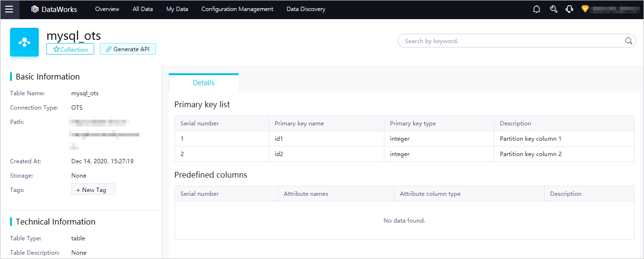
Task: Select the Basic Information heading
Action: pyautogui.click(x=48, y=77)
